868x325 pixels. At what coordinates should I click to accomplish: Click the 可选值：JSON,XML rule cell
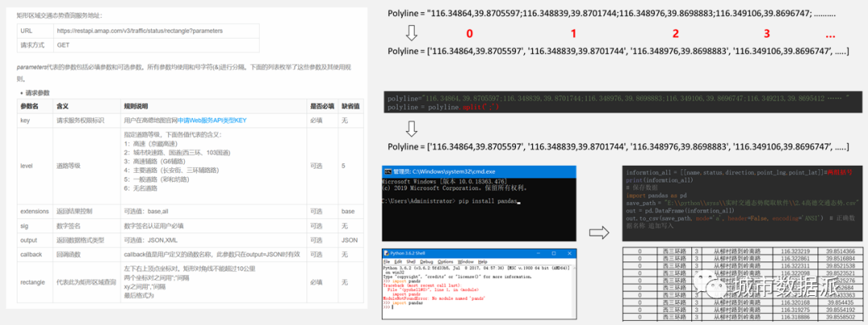coord(214,241)
